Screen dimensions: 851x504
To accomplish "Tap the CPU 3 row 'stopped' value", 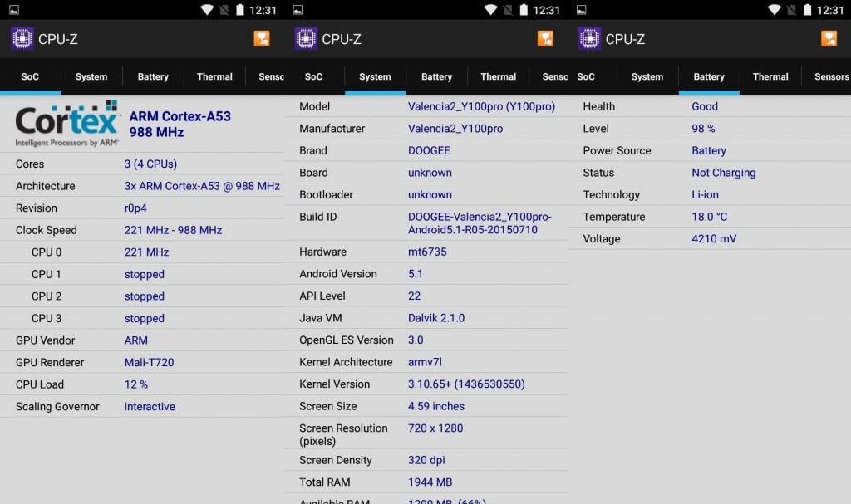I will (145, 319).
